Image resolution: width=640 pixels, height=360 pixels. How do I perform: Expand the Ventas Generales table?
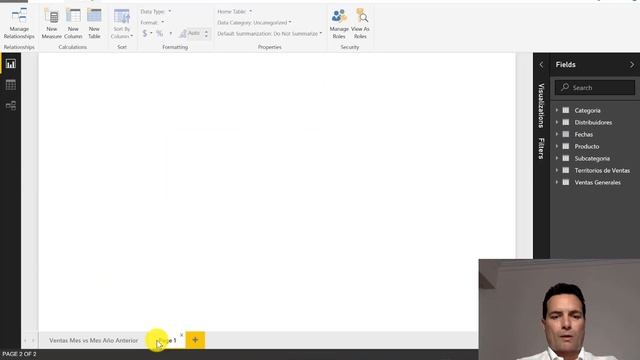pos(557,182)
